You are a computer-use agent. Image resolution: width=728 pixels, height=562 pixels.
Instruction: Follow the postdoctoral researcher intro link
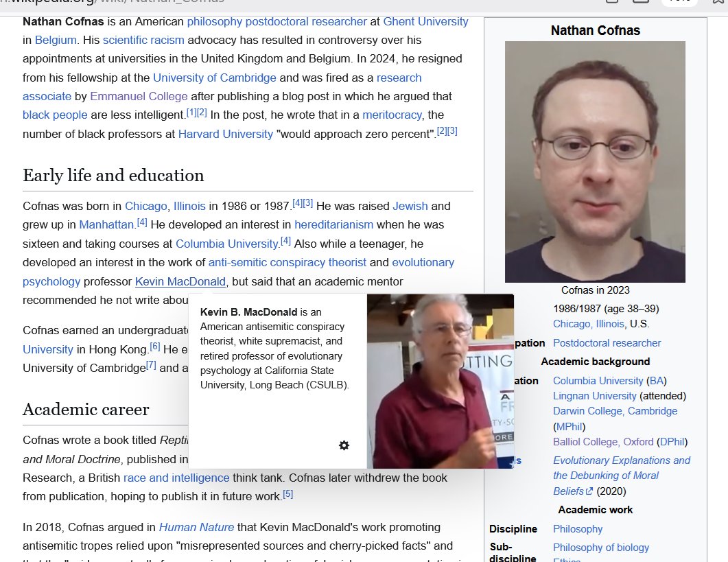coord(306,22)
